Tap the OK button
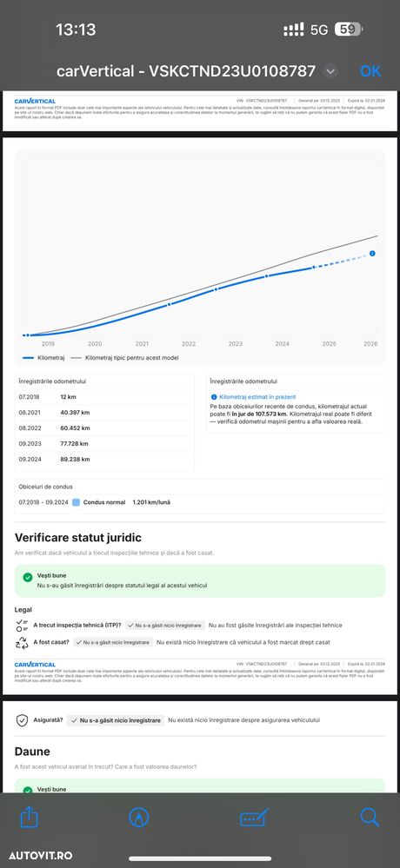The height and width of the screenshot is (868, 400). 370,71
